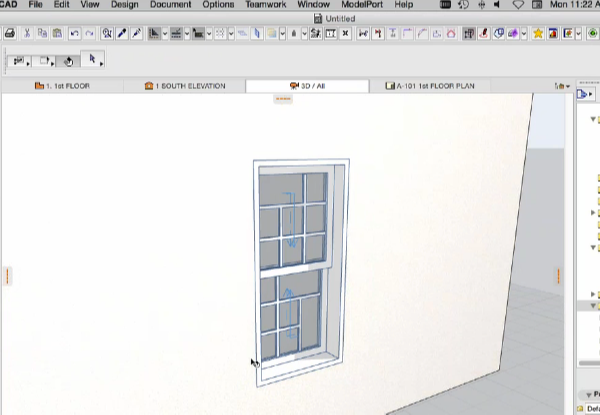Inject parameters with the syringe icon
Screen dimensions: 600x415
137,34
